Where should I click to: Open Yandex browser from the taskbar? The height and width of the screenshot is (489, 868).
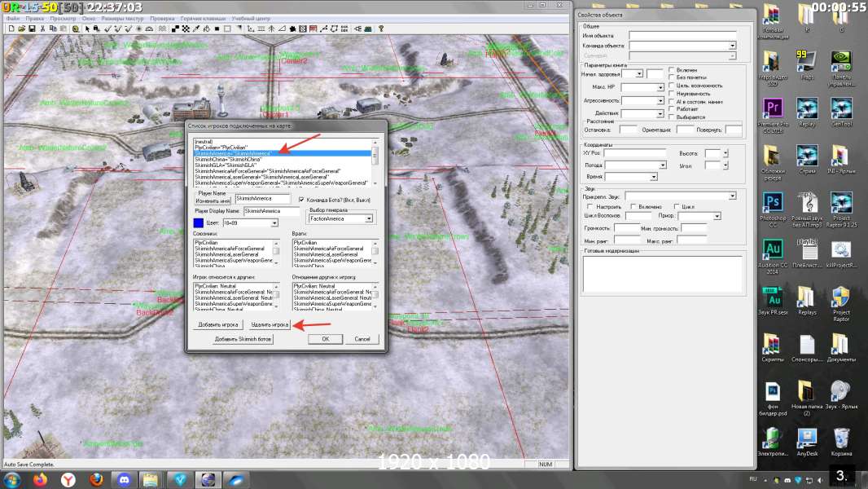(68, 479)
